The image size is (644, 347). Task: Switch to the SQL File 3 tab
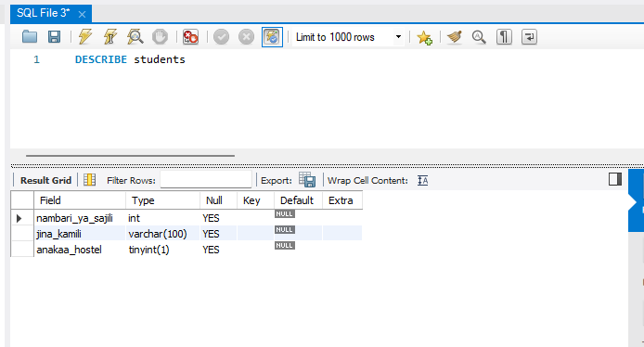(x=43, y=13)
